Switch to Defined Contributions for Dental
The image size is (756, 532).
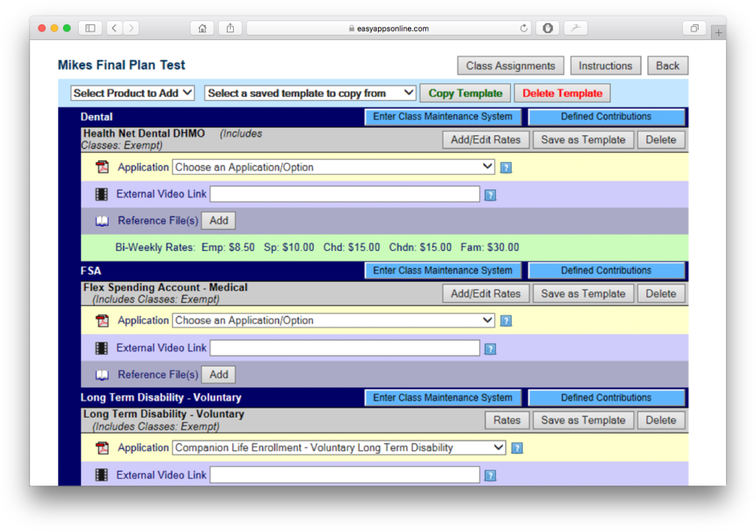tap(606, 116)
